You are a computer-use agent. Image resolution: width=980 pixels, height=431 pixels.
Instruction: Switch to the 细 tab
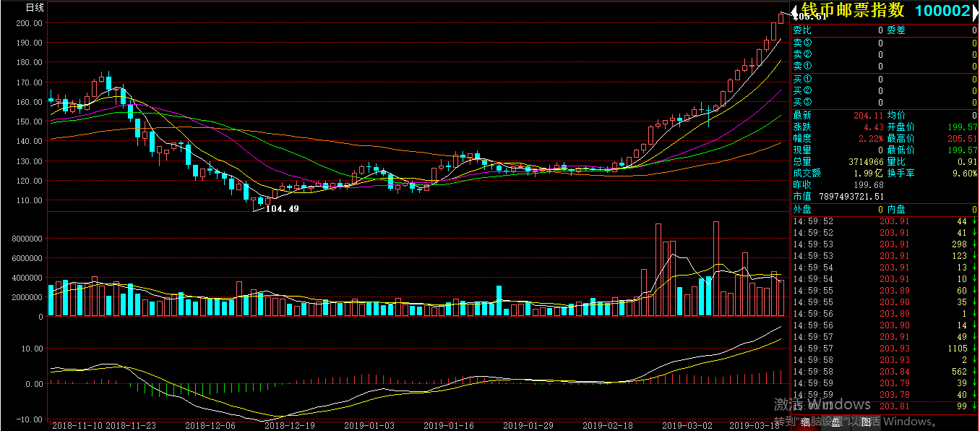pos(804,424)
